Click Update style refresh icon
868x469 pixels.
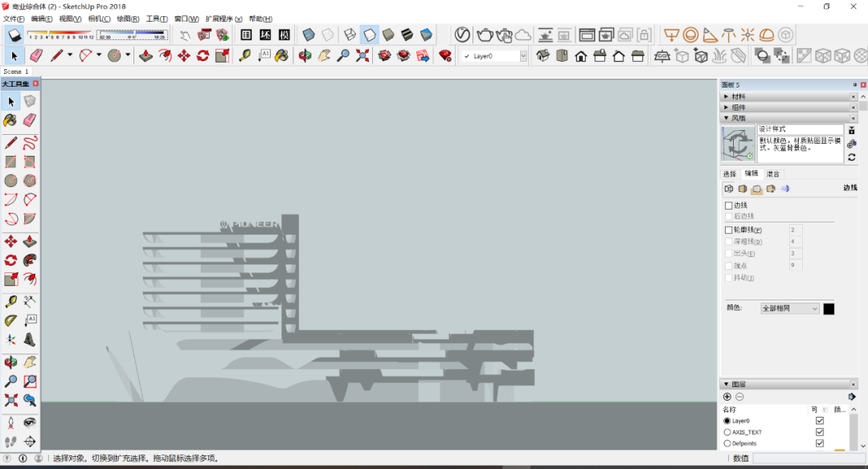coord(851,157)
